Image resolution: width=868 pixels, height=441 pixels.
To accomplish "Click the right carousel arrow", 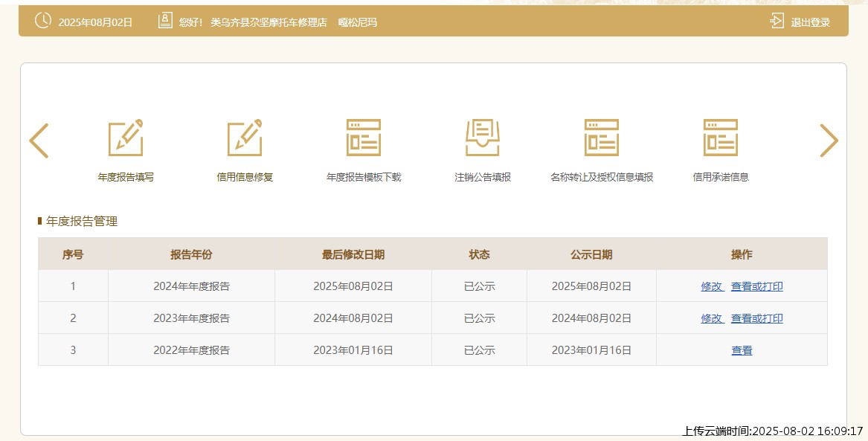I will (x=829, y=141).
